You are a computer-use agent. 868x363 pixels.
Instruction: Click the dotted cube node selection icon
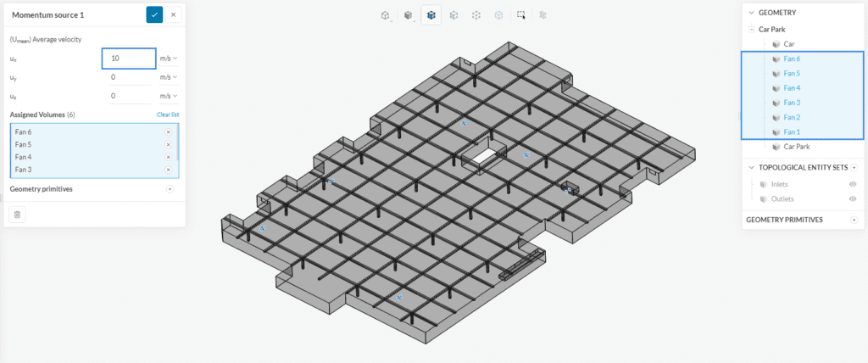(476, 14)
